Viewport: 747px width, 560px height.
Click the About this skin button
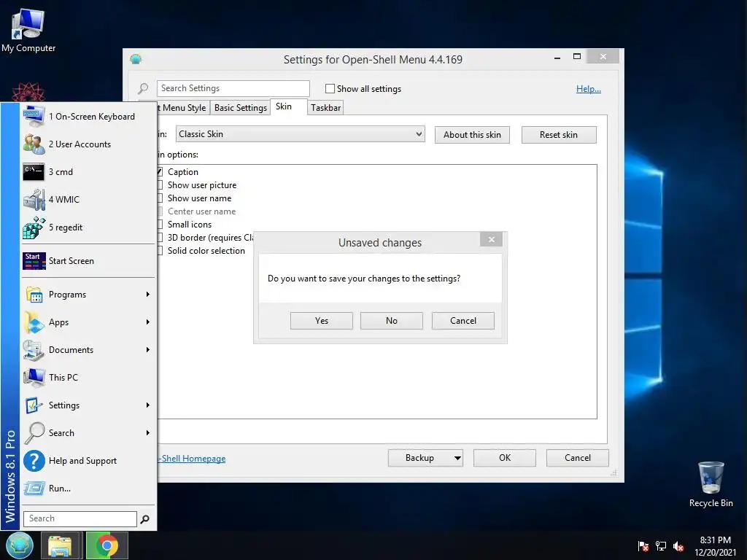point(472,135)
